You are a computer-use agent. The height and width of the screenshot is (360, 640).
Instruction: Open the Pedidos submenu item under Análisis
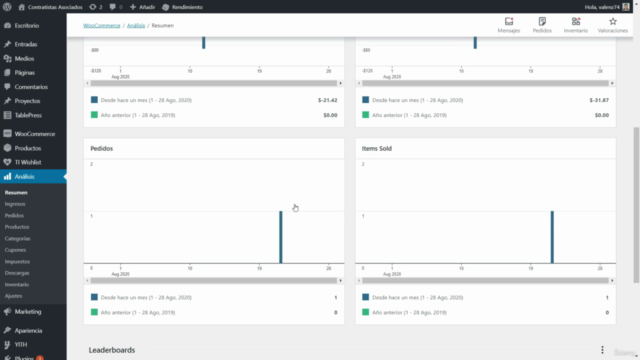pos(14,215)
